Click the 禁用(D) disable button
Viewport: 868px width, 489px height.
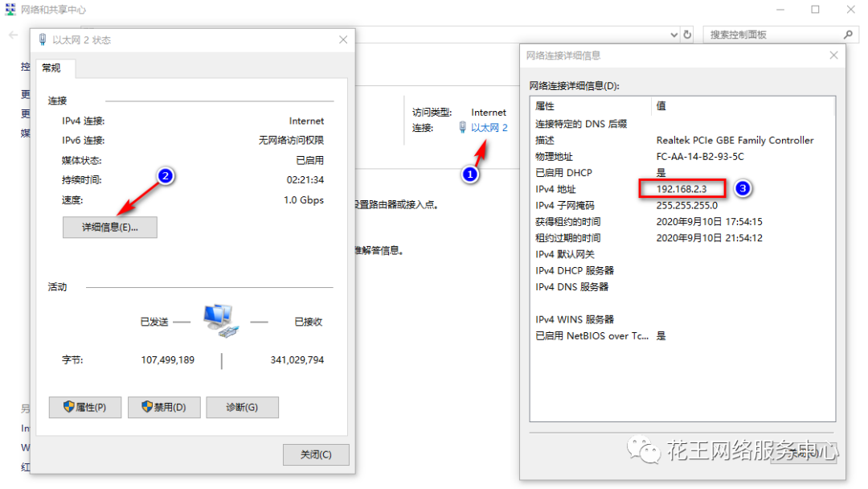(x=164, y=407)
